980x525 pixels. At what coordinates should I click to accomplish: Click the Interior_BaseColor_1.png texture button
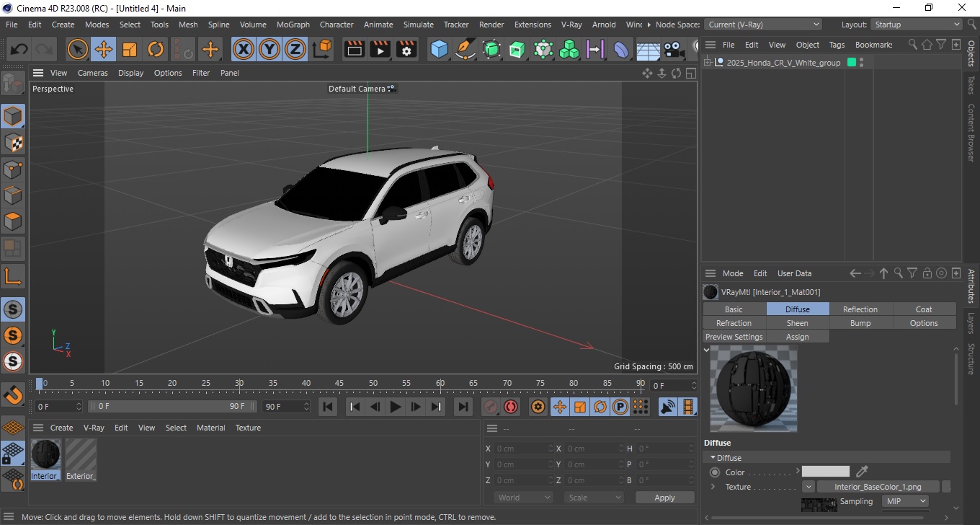[x=878, y=487]
